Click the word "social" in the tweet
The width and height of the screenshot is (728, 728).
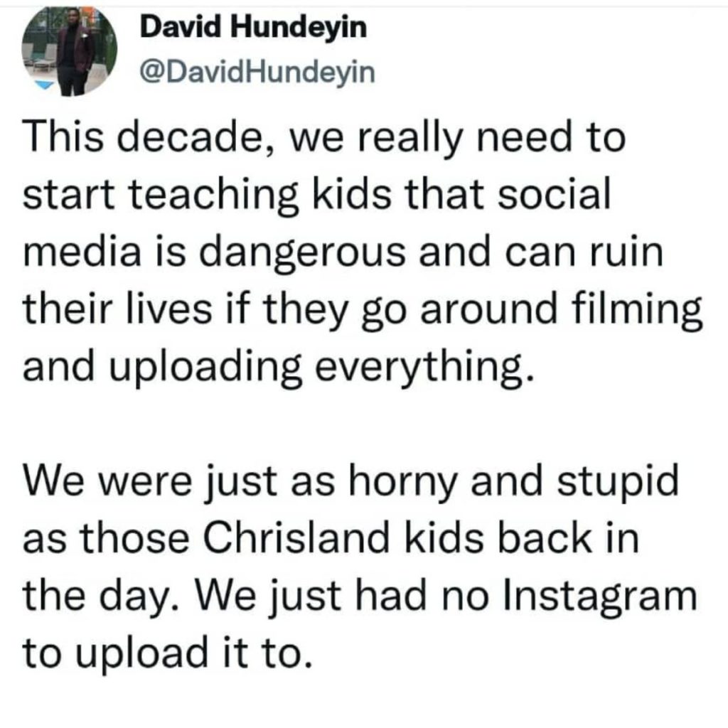pyautogui.click(x=553, y=193)
